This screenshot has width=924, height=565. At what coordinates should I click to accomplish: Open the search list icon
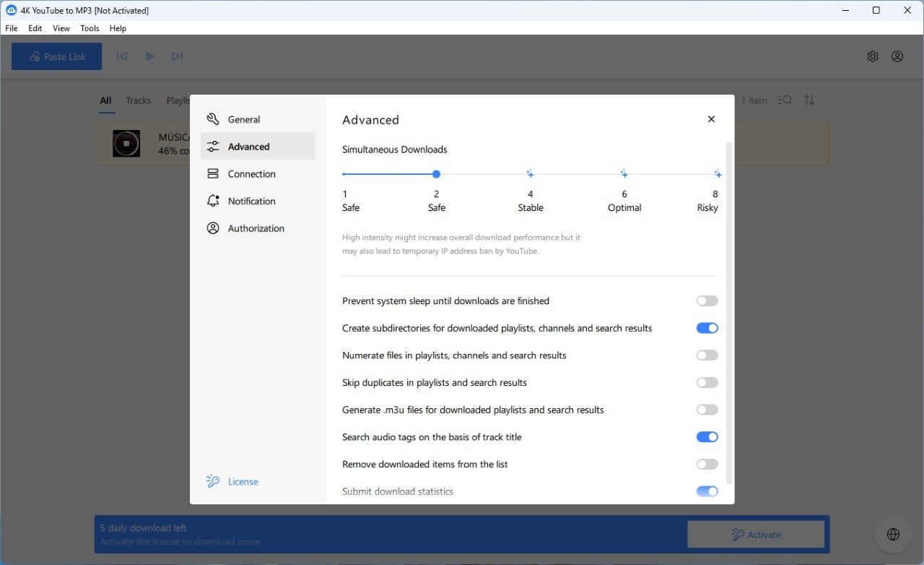coord(785,100)
